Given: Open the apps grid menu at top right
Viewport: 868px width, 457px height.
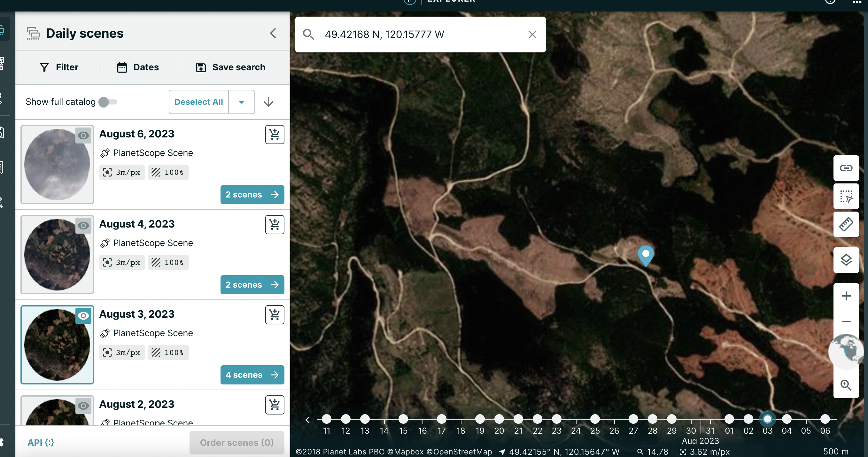Looking at the screenshot, I should (x=857, y=2).
